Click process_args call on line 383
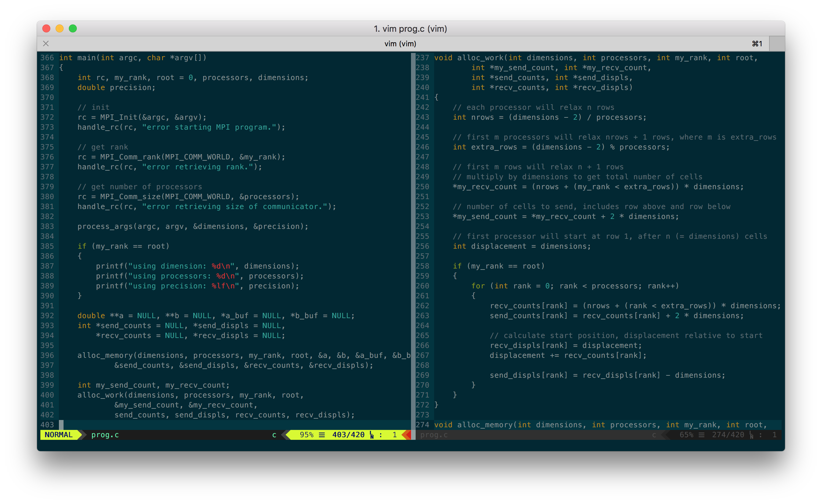Screen dimensions: 822x504 [193, 226]
